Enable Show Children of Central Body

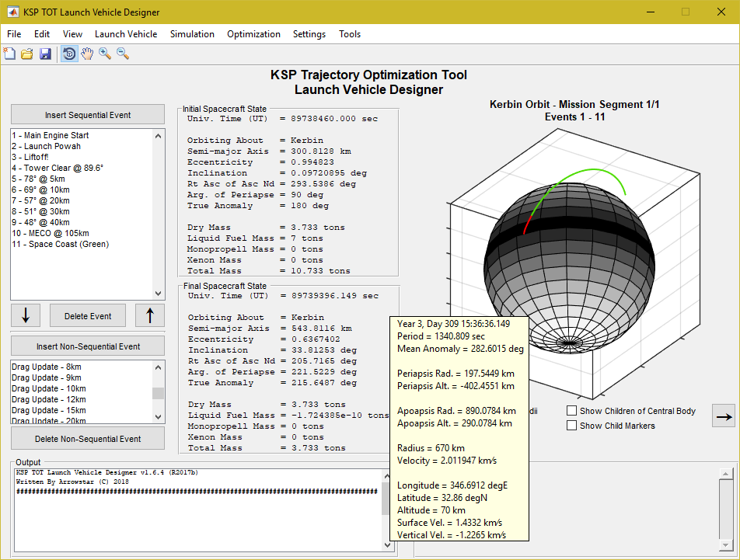[x=571, y=411]
